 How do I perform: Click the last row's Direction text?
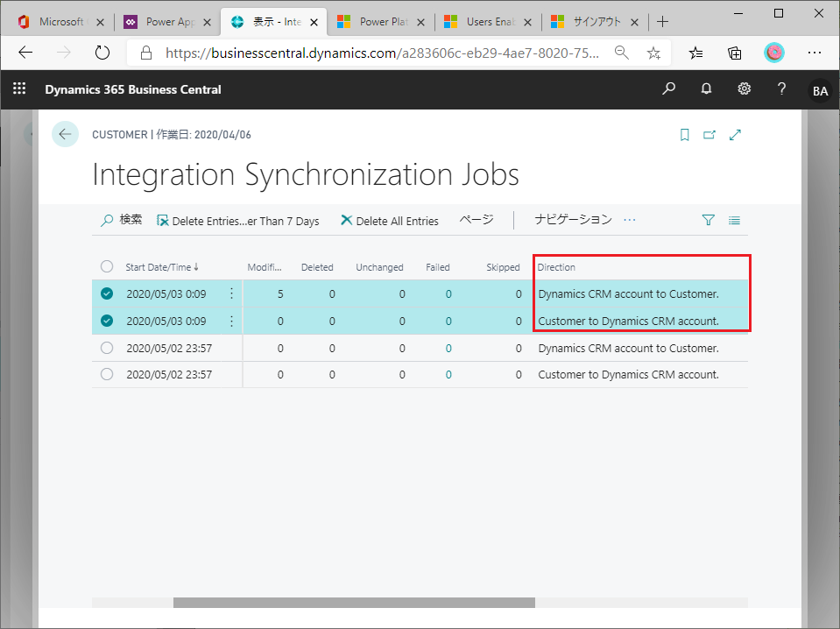[x=628, y=374]
